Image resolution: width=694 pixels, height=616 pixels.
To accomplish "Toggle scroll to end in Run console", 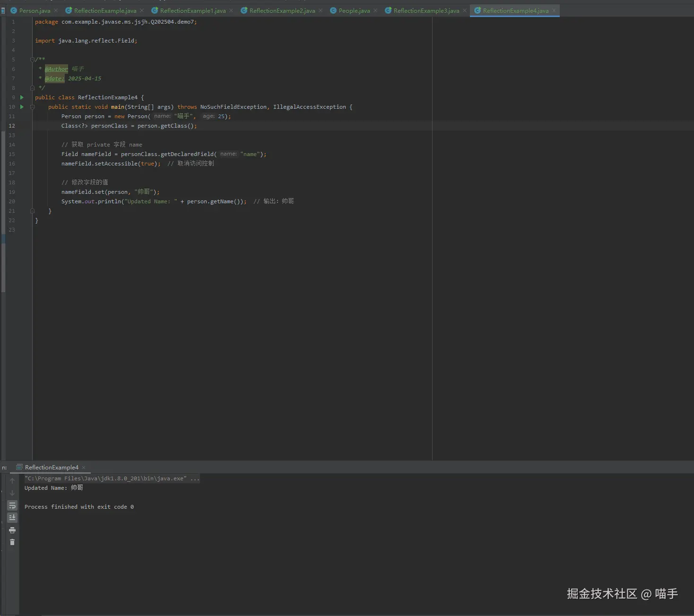I will (x=12, y=518).
